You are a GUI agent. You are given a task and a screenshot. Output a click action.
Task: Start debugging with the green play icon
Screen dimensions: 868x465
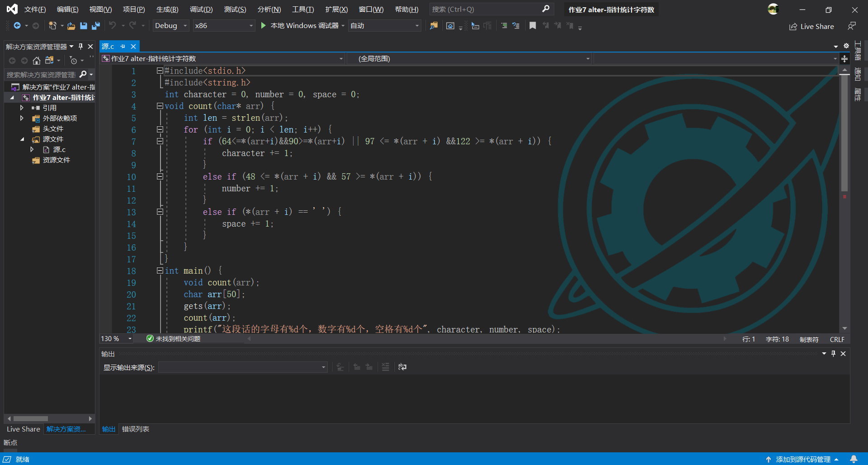pyautogui.click(x=263, y=26)
